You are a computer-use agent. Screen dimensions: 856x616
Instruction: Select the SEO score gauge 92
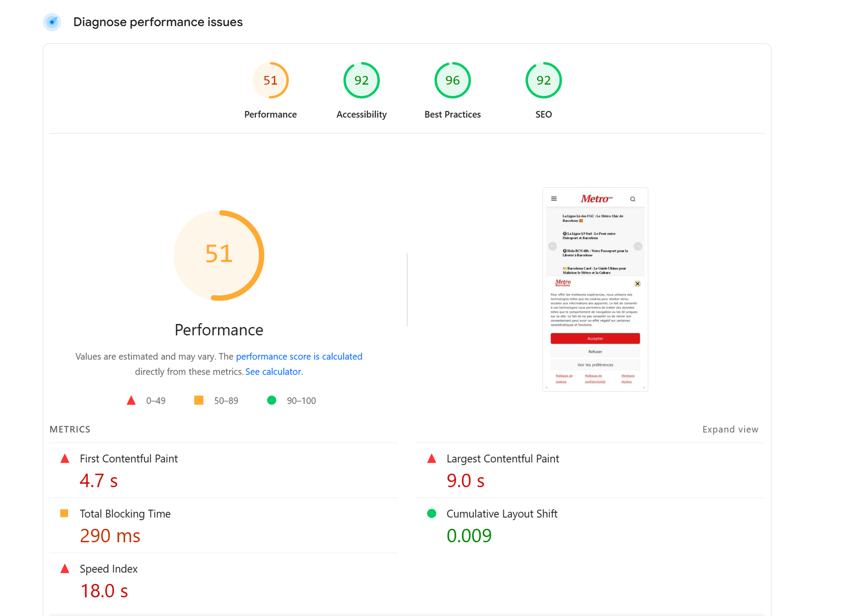click(544, 80)
